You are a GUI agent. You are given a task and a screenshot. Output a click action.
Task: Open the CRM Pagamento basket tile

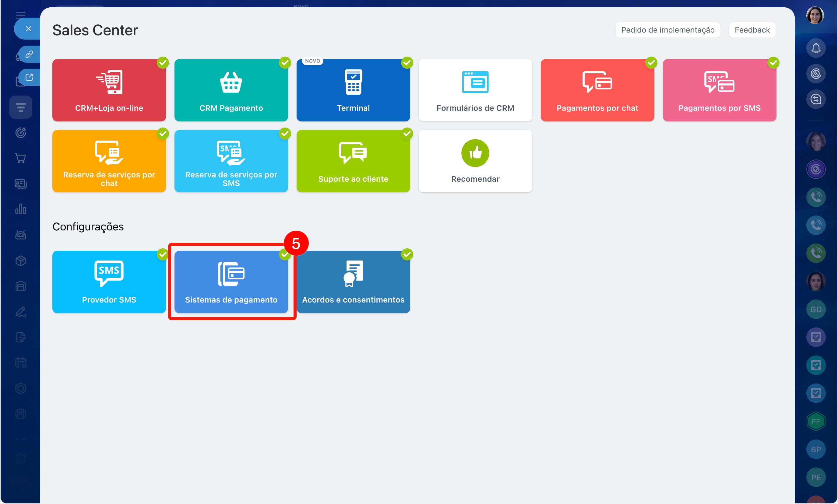[x=231, y=90]
